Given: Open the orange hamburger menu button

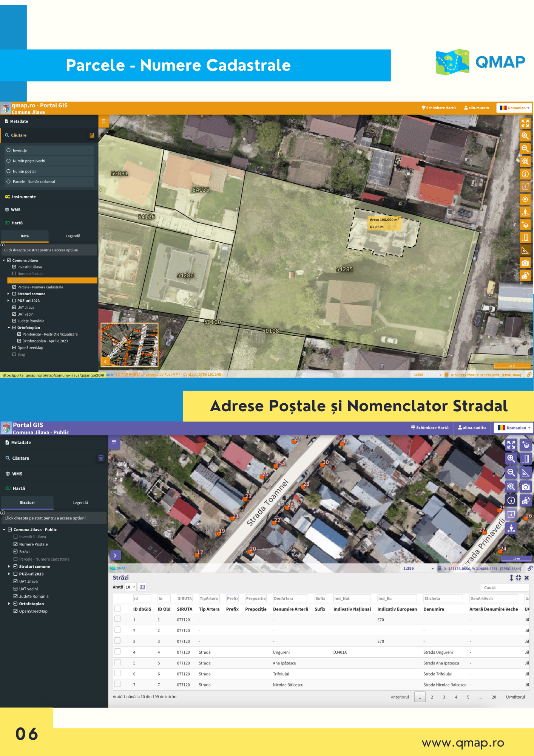Looking at the screenshot, I should [x=103, y=121].
